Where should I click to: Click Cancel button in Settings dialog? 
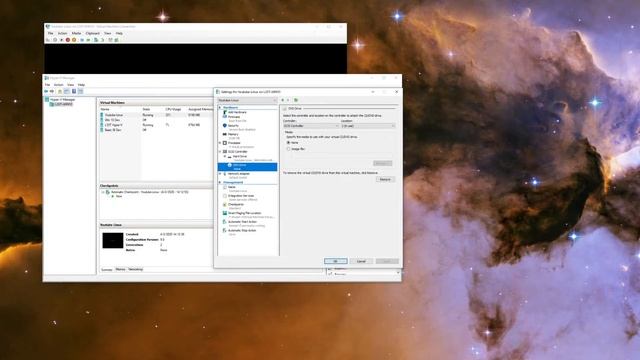[361, 261]
